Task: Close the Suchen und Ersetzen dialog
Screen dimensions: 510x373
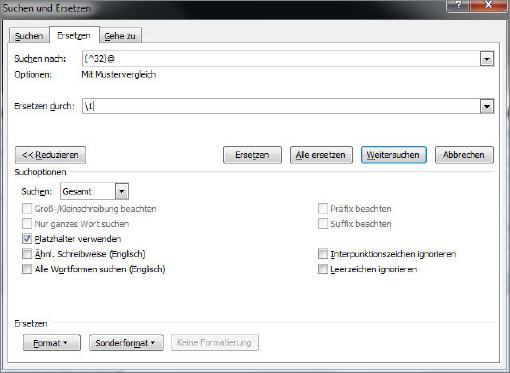Action: click(x=489, y=5)
